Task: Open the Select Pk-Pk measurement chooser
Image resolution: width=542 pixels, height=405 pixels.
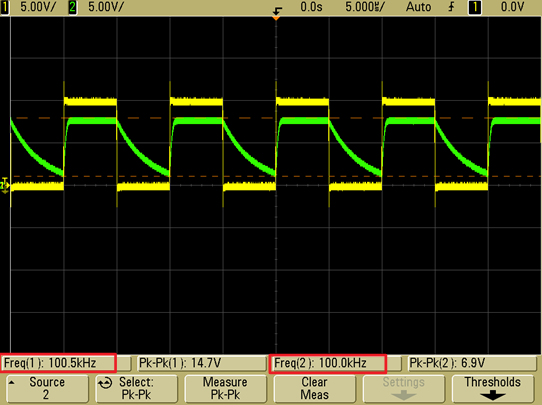Action: pos(136,388)
